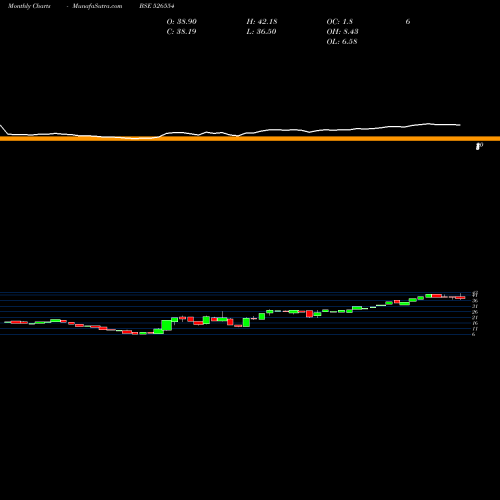Click the "OH: 8.43" reading
Image resolution: width=500 pixels, height=500 pixels.
click(x=342, y=32)
